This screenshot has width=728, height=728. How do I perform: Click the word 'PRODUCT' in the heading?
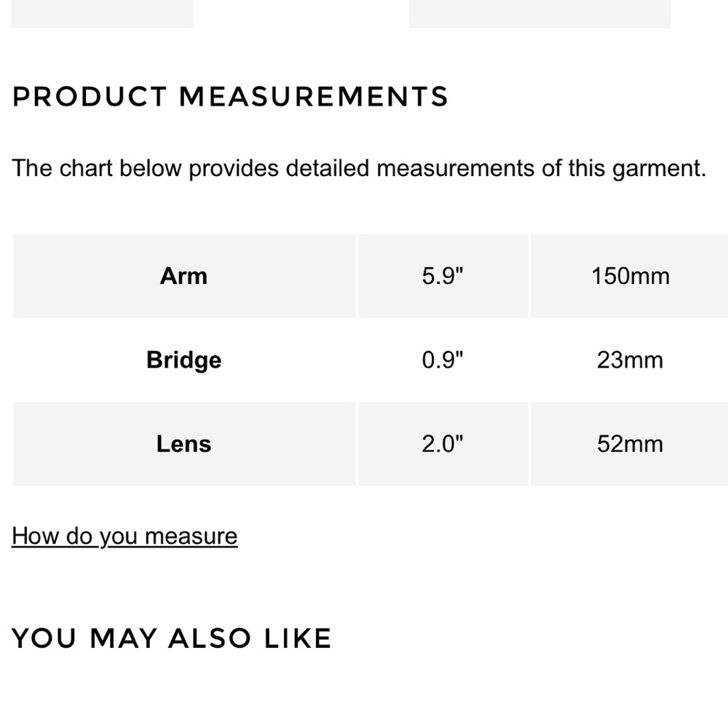point(90,97)
